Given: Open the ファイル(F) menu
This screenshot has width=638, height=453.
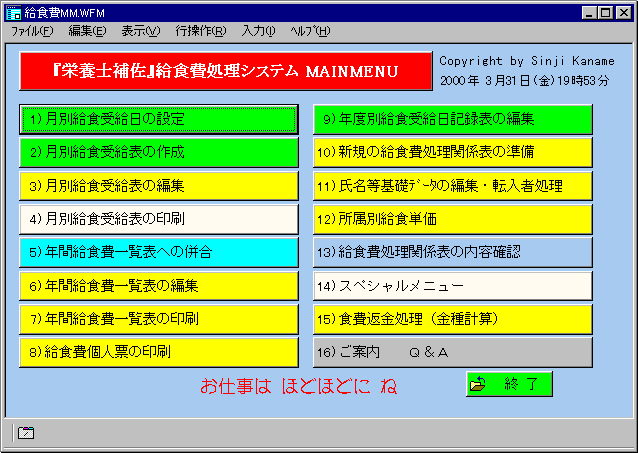Looking at the screenshot, I should 33,31.
